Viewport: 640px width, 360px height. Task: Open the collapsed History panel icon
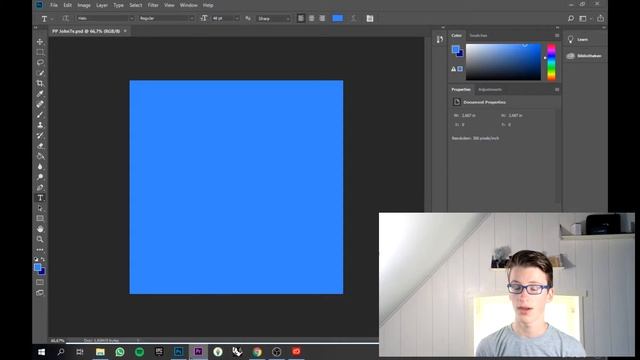[440, 39]
